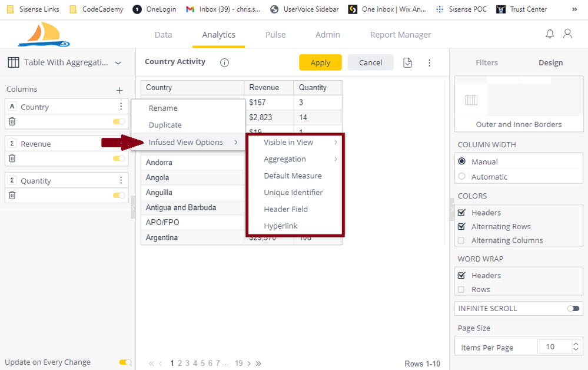Click the notifications bell icon
Viewport: 588px width, 370px height.
coord(550,34)
